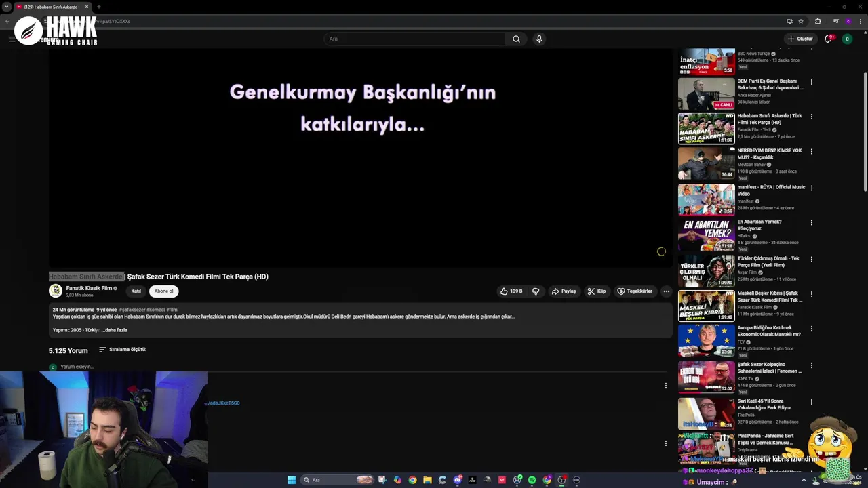Open Discord from the taskbar
Image resolution: width=868 pixels, height=488 pixels.
[457, 480]
